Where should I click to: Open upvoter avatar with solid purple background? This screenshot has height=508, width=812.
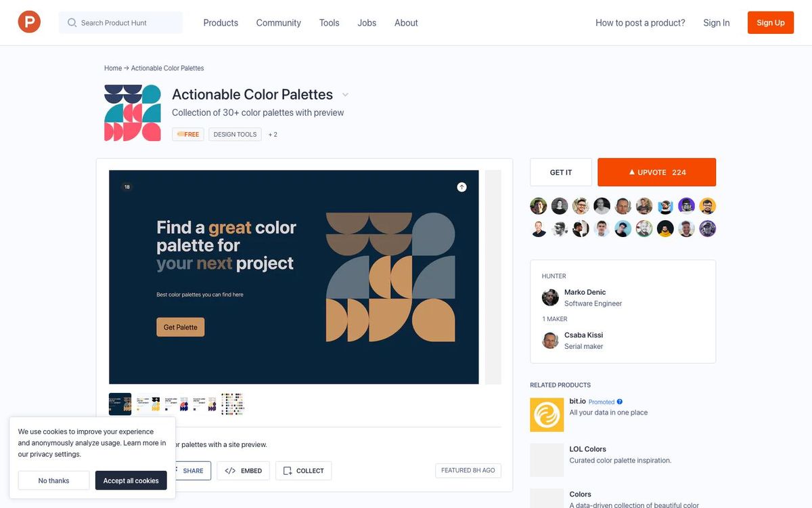[687, 206]
